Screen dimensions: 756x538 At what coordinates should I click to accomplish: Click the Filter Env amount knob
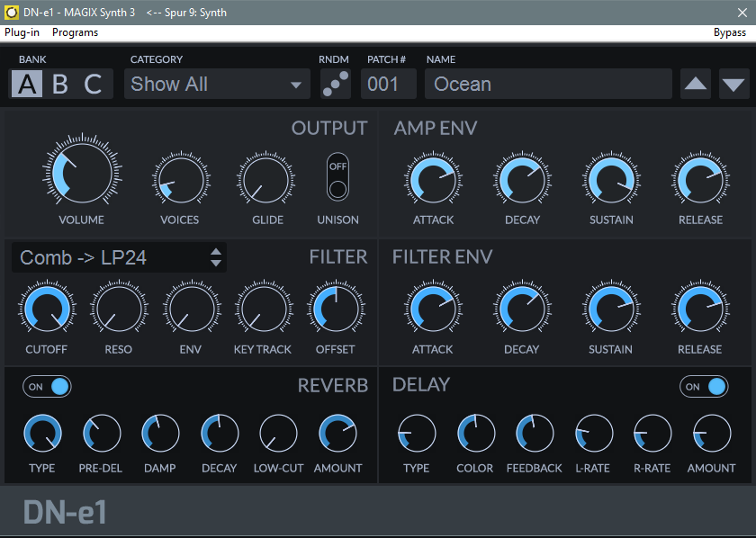(x=192, y=309)
